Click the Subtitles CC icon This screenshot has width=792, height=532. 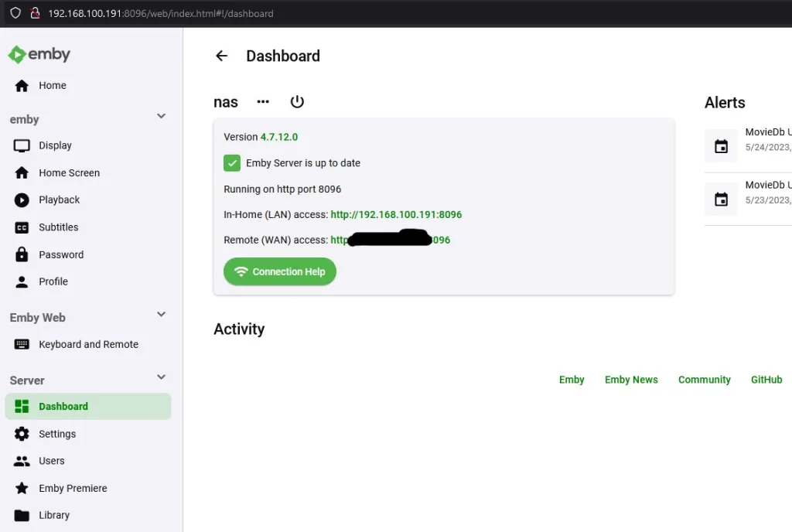point(22,227)
